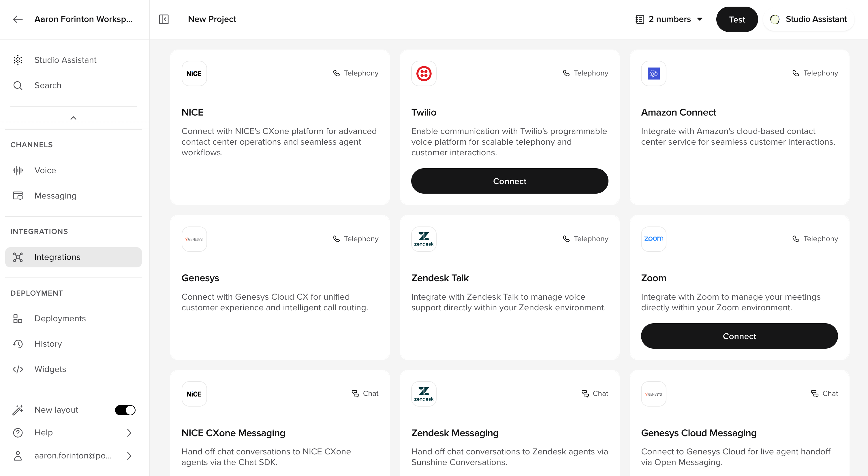Image resolution: width=868 pixels, height=476 pixels.
Task: Open Deployments page
Action: 74,318
